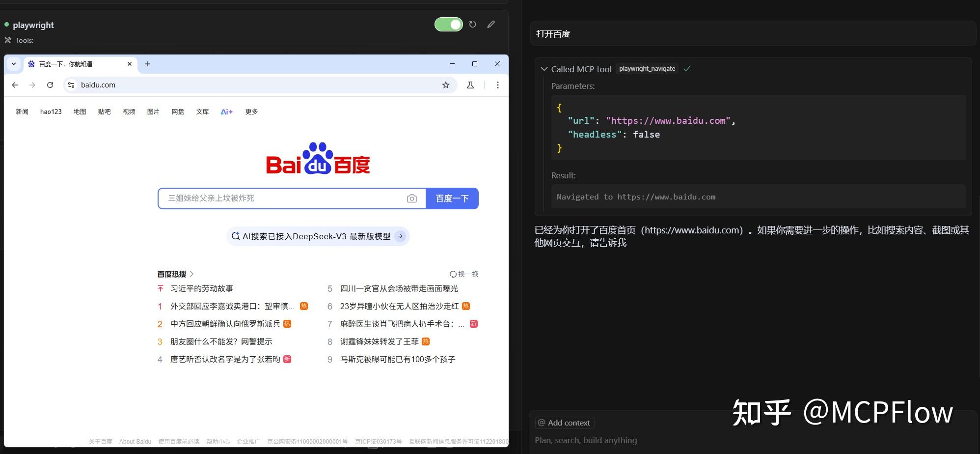Click the experiments flask icon in the browser toolbar
The height and width of the screenshot is (454, 980).
click(470, 85)
